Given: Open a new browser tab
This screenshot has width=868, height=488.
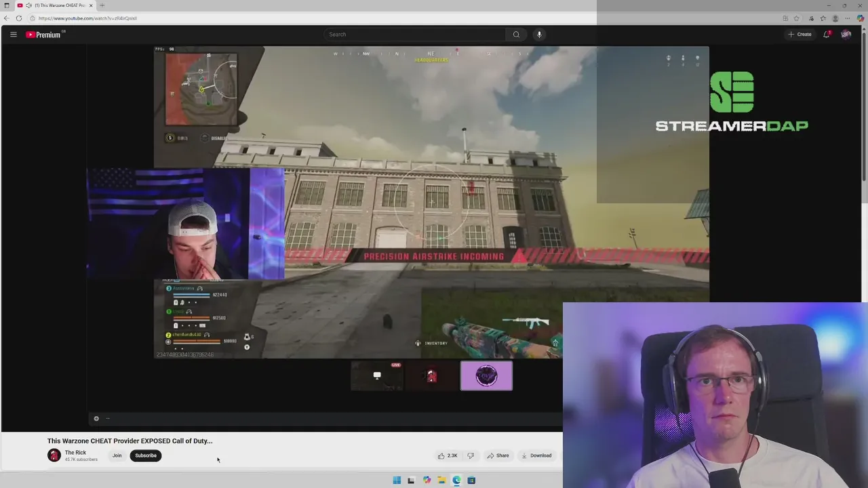Looking at the screenshot, I should point(102,5).
